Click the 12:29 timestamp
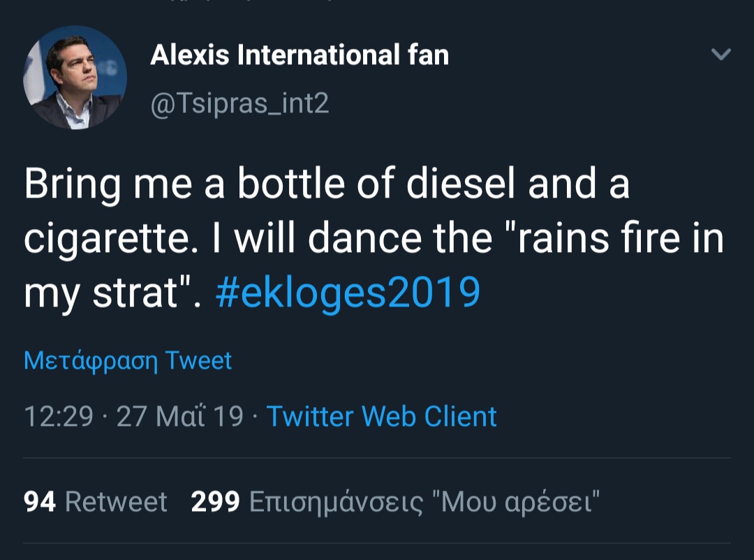754x560 pixels. (59, 416)
